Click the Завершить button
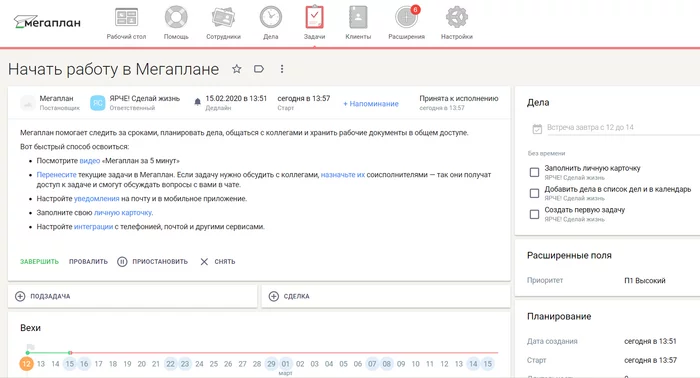700x378 pixels. tap(39, 262)
